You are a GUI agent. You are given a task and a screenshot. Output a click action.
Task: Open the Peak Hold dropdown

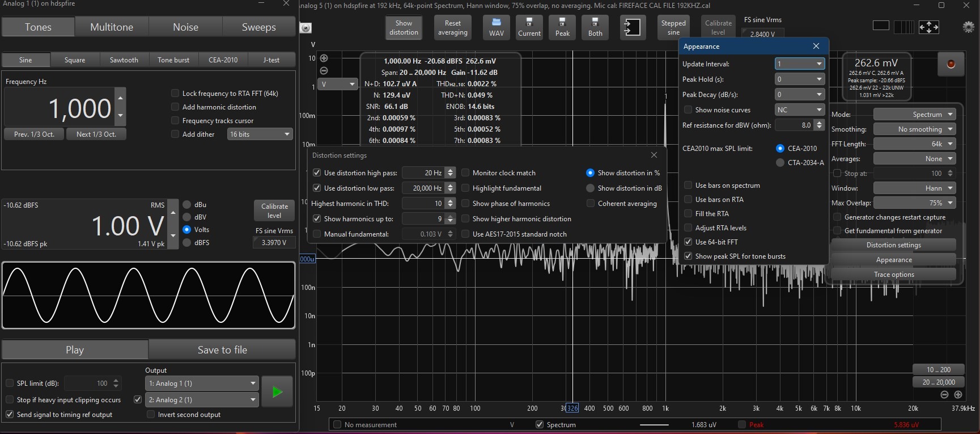pos(799,79)
